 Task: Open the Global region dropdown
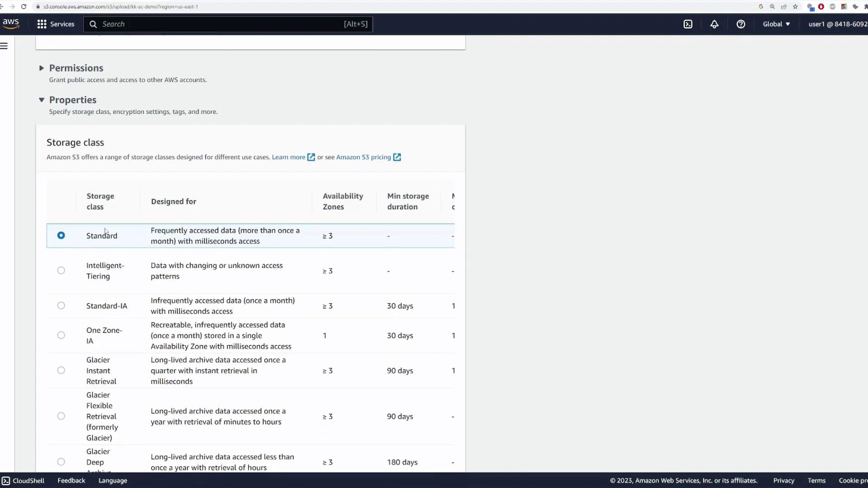coord(776,24)
